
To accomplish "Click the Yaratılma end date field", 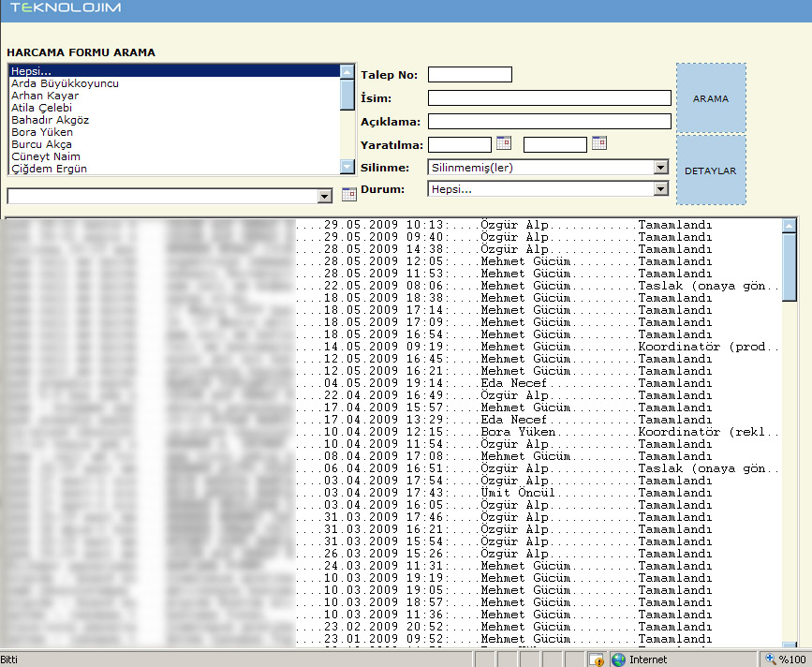I will point(555,144).
